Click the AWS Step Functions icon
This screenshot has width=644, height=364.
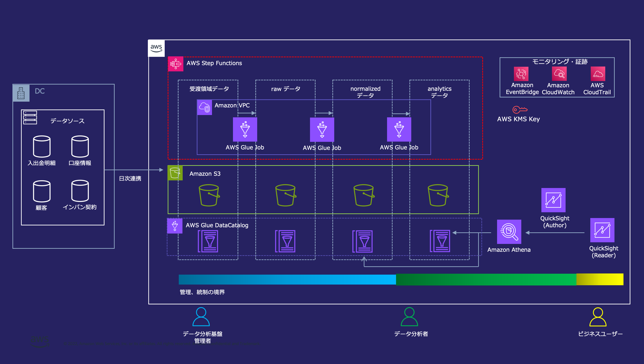176,64
